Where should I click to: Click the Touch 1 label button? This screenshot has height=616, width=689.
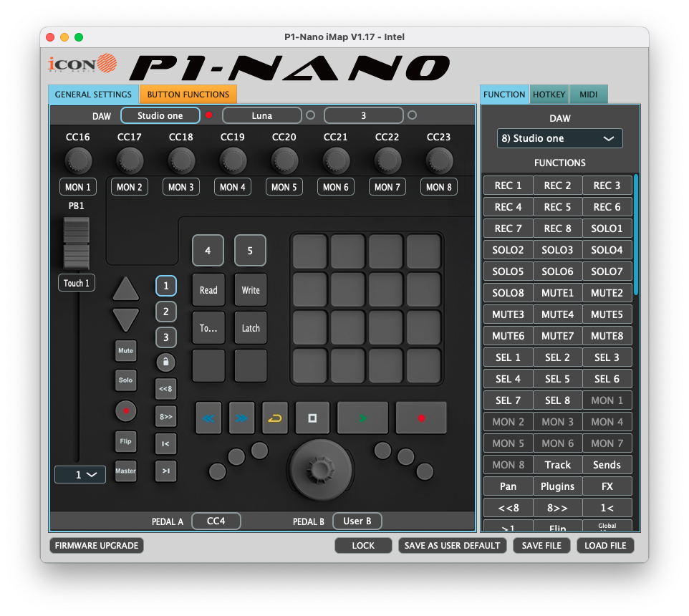click(77, 283)
